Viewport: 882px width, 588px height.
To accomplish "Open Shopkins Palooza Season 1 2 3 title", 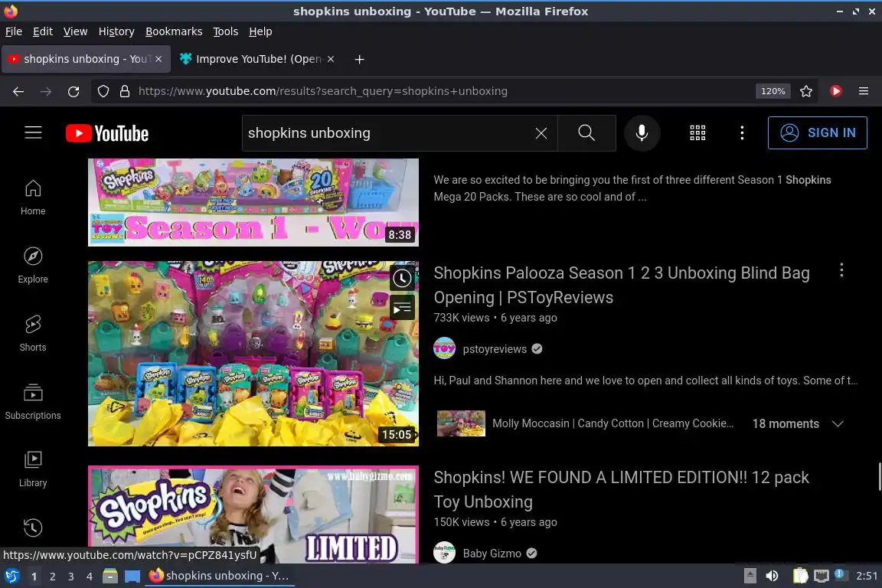I will click(622, 286).
